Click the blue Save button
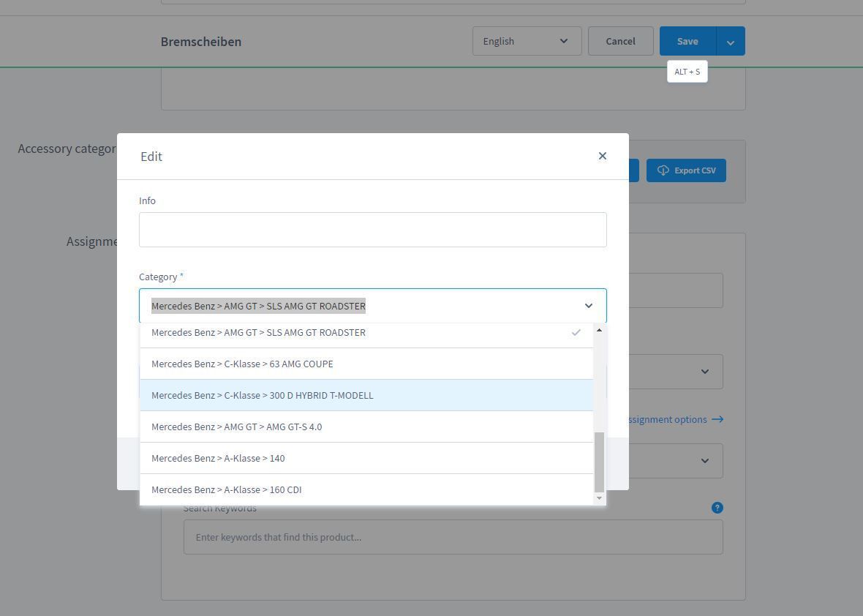The height and width of the screenshot is (616, 863). tap(687, 41)
